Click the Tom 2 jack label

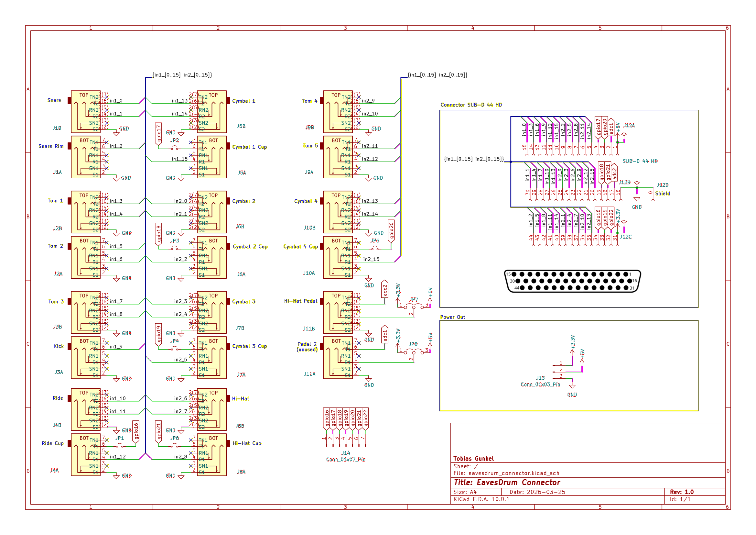[x=55, y=246]
